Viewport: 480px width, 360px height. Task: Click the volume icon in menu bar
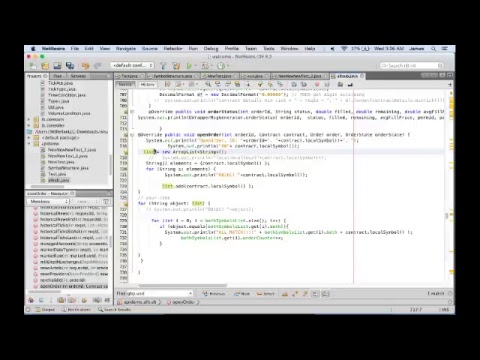tap(332, 49)
